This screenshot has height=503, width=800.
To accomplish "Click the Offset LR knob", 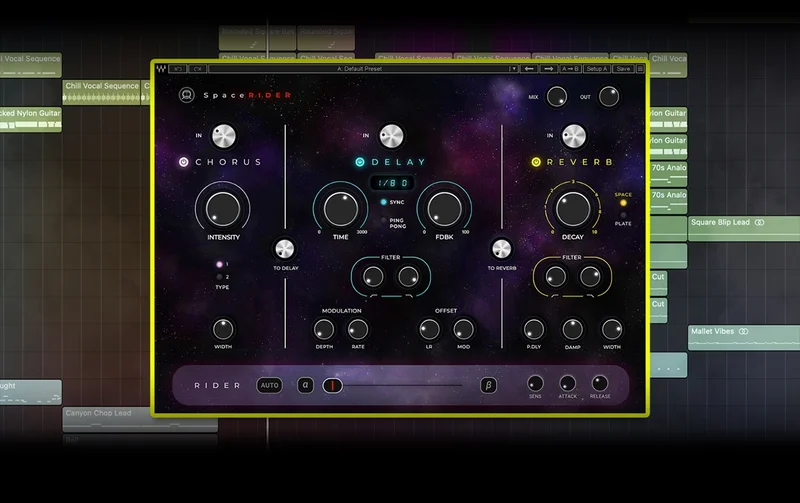I will point(429,330).
